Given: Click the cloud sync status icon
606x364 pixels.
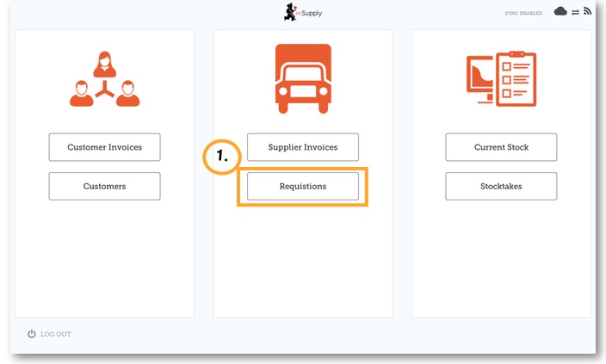Looking at the screenshot, I should tap(560, 11).
